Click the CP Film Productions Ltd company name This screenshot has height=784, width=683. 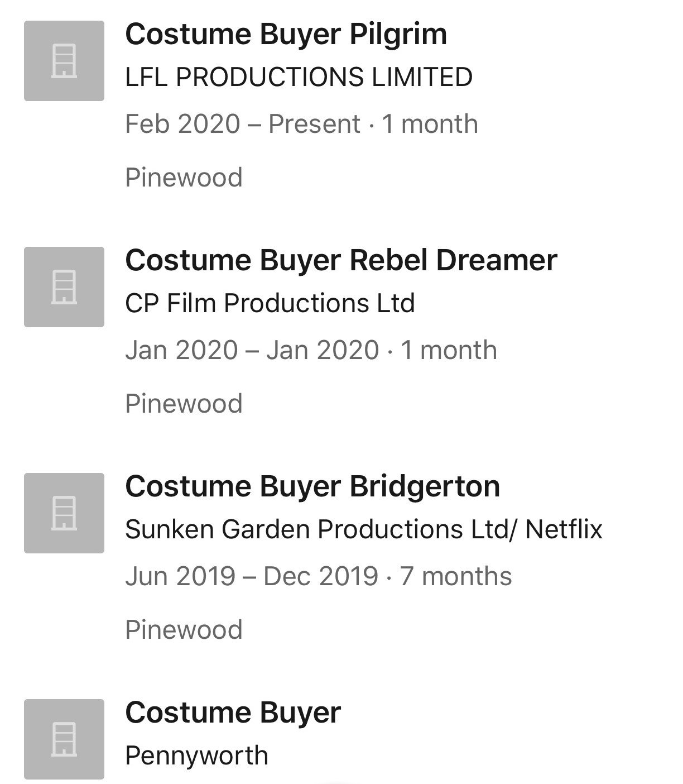[x=270, y=303]
